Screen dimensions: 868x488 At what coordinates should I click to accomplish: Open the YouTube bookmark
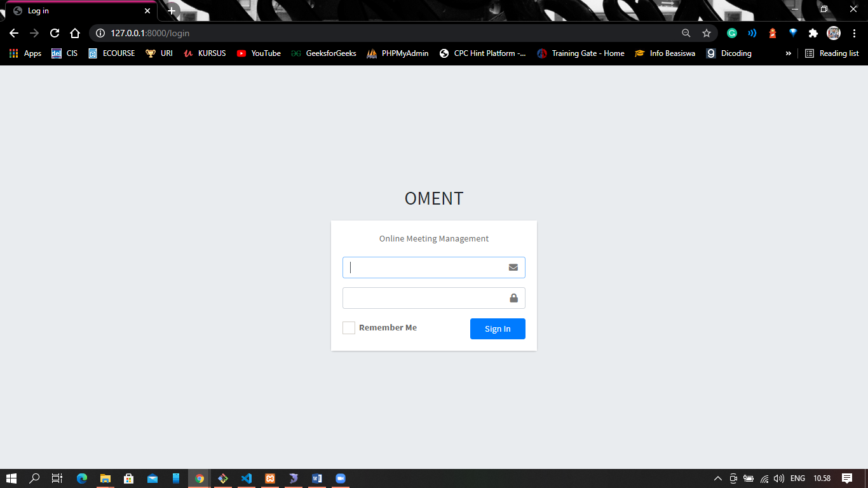(x=259, y=53)
